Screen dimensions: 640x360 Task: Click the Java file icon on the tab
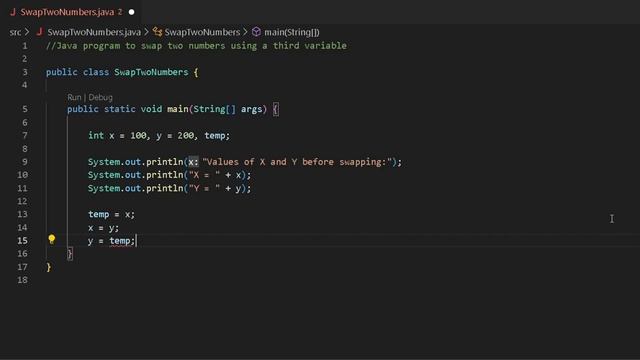(13, 12)
